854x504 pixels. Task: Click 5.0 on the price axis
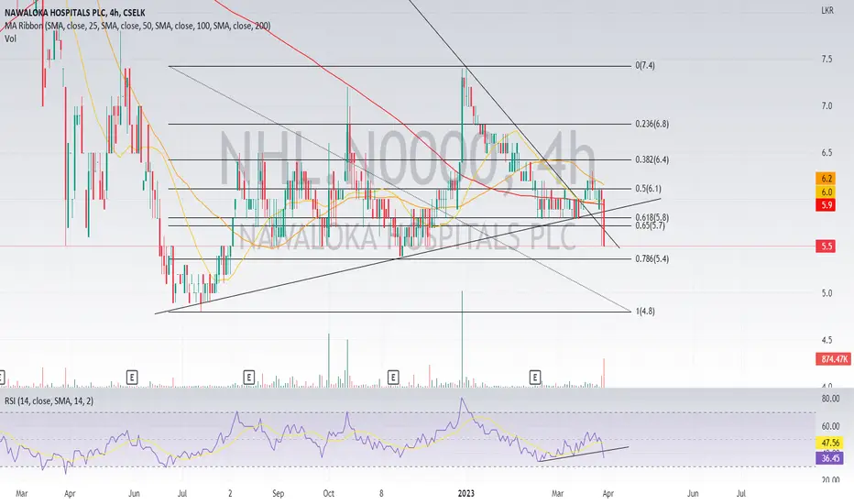click(827, 293)
